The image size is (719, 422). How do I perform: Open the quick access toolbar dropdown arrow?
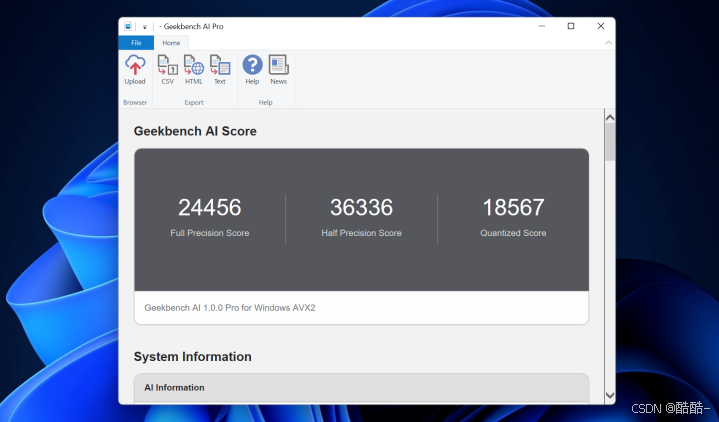point(144,27)
